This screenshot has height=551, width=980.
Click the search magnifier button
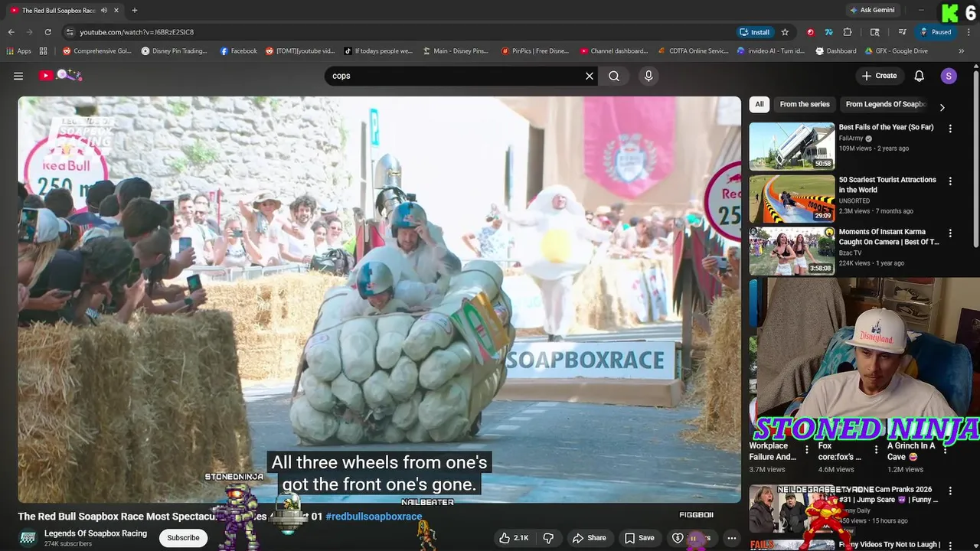pyautogui.click(x=614, y=76)
